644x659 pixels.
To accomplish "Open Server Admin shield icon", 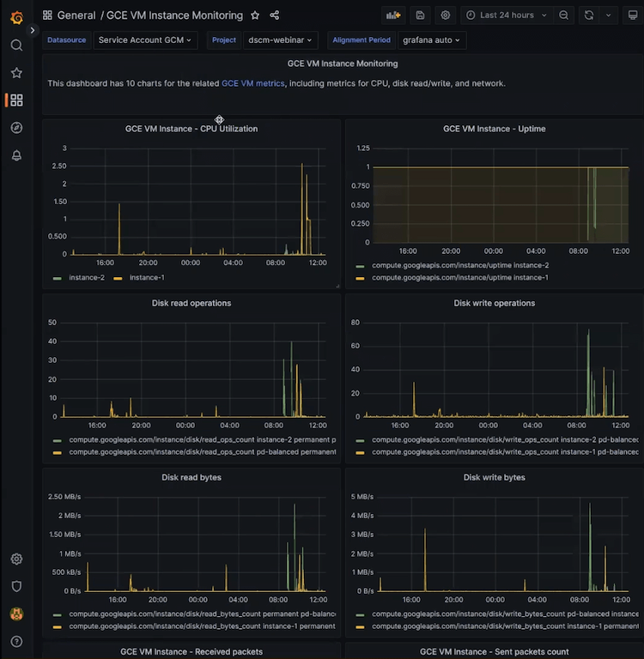I will (x=16, y=586).
